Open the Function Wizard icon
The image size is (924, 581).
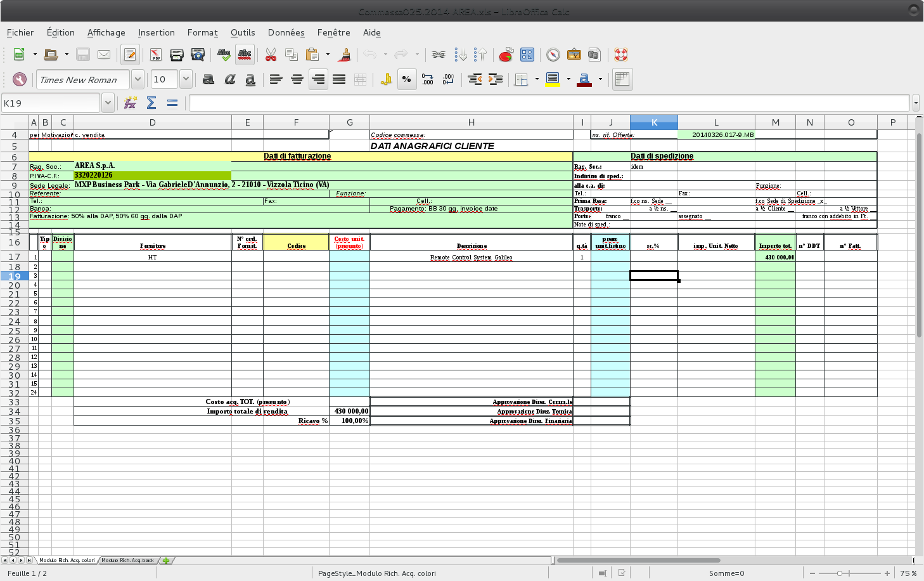pyautogui.click(x=131, y=103)
